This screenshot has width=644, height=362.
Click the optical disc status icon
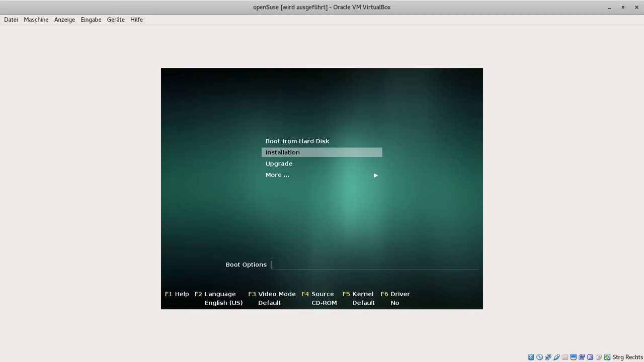(x=539, y=357)
